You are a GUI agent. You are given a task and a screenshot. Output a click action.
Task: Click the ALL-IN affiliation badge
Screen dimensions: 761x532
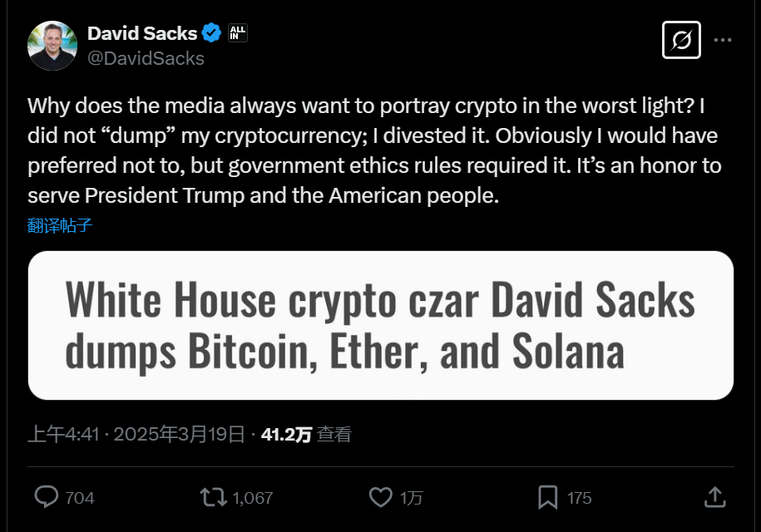tap(236, 32)
